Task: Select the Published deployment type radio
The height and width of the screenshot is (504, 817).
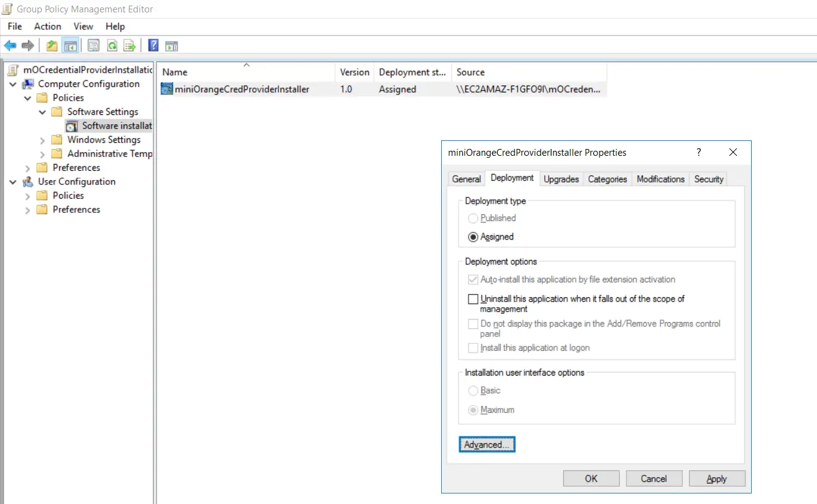Action: coord(473,218)
